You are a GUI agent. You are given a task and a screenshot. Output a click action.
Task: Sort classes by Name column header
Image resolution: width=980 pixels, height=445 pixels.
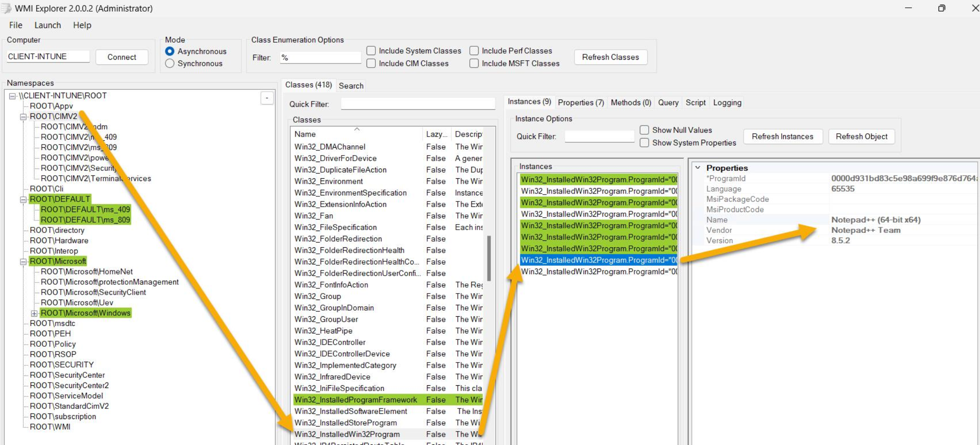click(x=357, y=134)
